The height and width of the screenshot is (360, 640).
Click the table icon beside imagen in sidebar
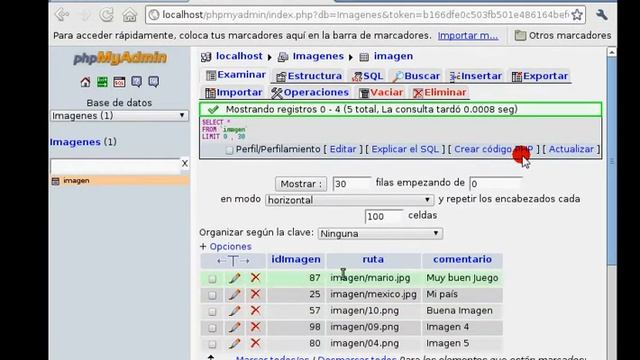pyautogui.click(x=56, y=181)
